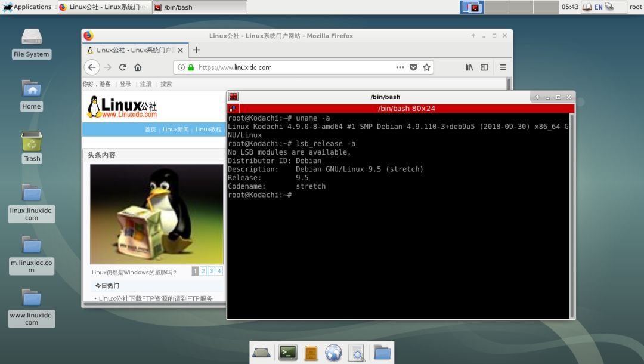Toggle Firefox sidebar icon
The image size is (644, 364).
pos(485,67)
